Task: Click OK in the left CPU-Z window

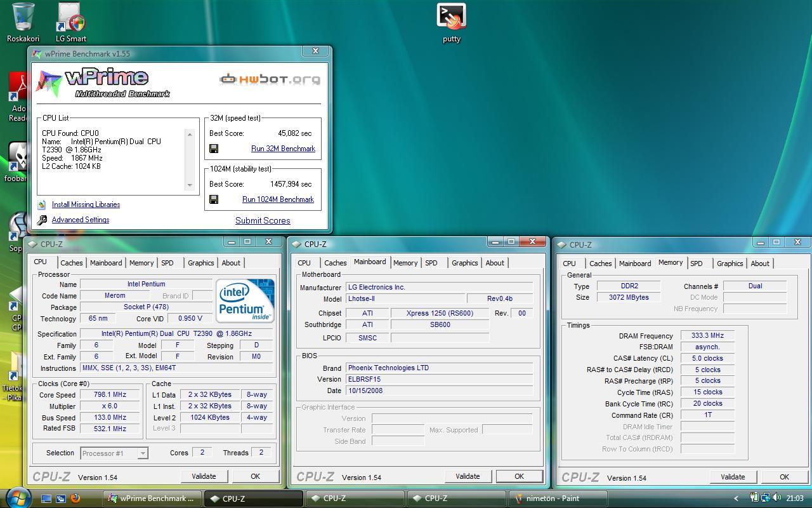Action: (255, 476)
